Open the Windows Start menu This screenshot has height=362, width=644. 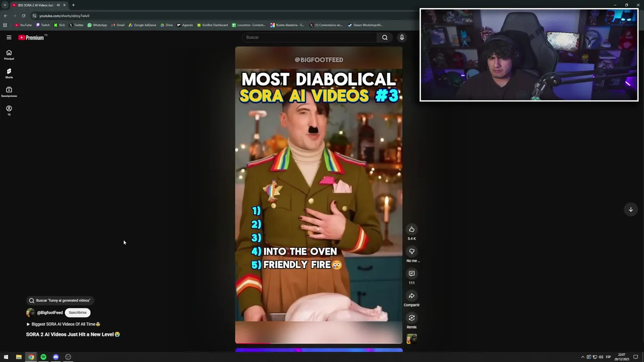6,357
